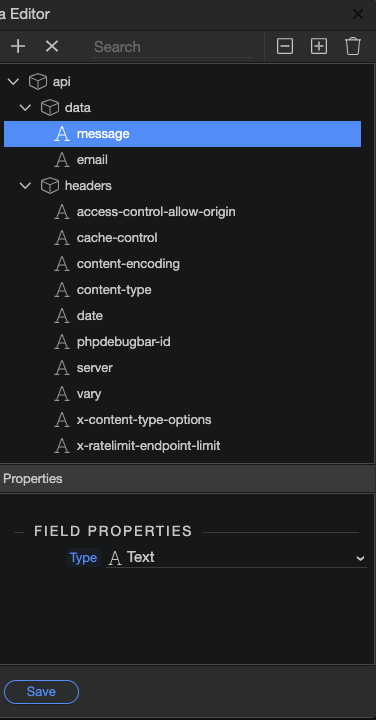
Task: Open the Type dropdown showing Text
Action: [236, 557]
